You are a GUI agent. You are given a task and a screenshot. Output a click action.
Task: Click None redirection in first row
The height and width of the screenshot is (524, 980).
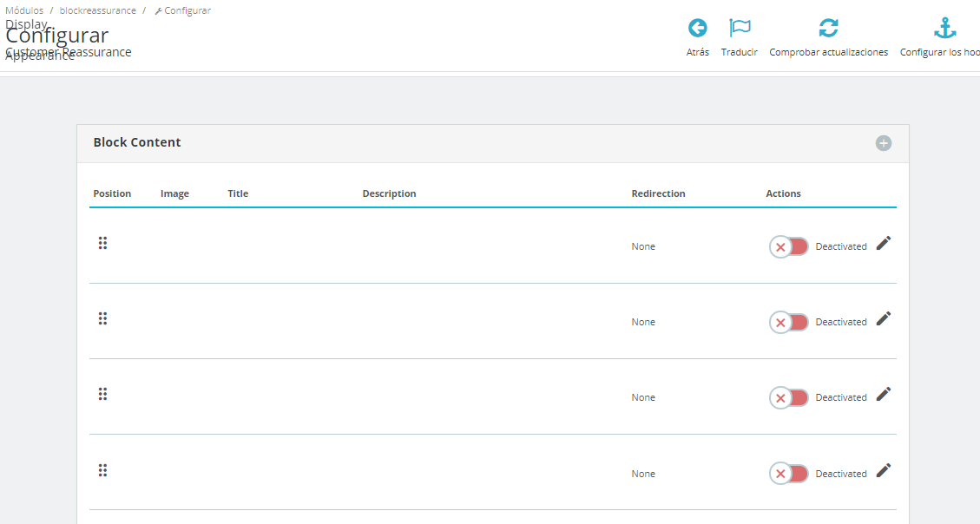coord(643,246)
